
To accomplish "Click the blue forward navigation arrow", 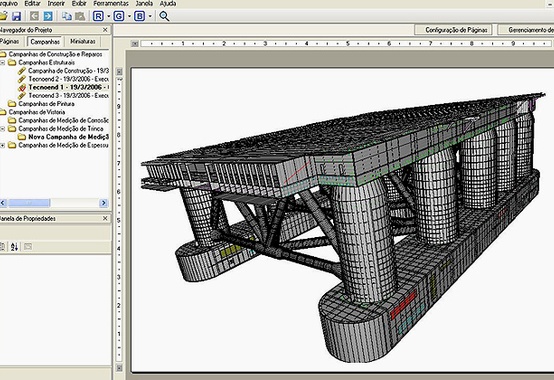I will tap(48, 16).
